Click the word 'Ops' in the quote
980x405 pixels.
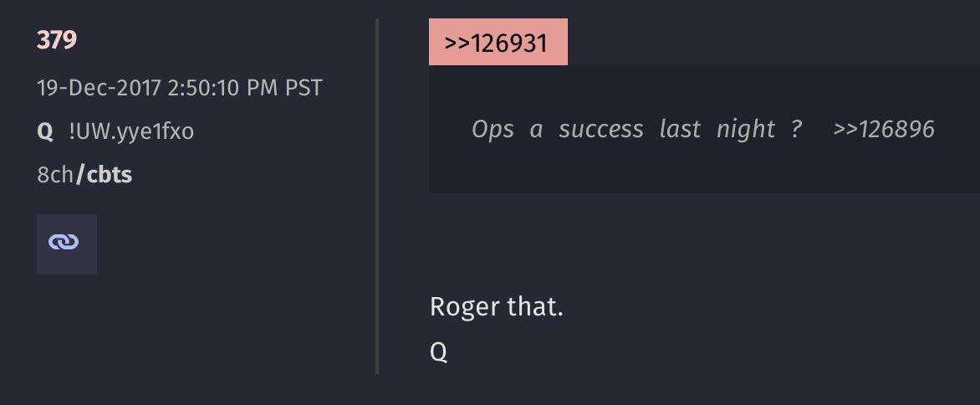click(493, 129)
